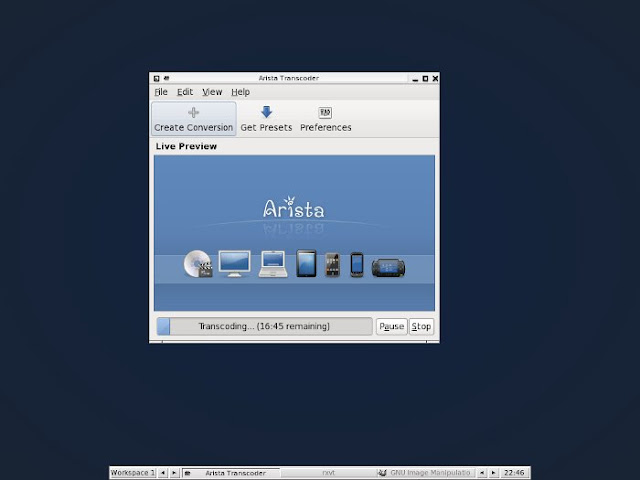Click the desktop monitor icon in preview

coord(234,264)
